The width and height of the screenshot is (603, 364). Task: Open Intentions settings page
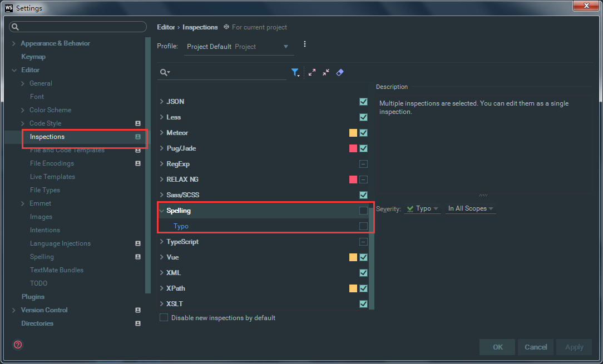point(45,230)
